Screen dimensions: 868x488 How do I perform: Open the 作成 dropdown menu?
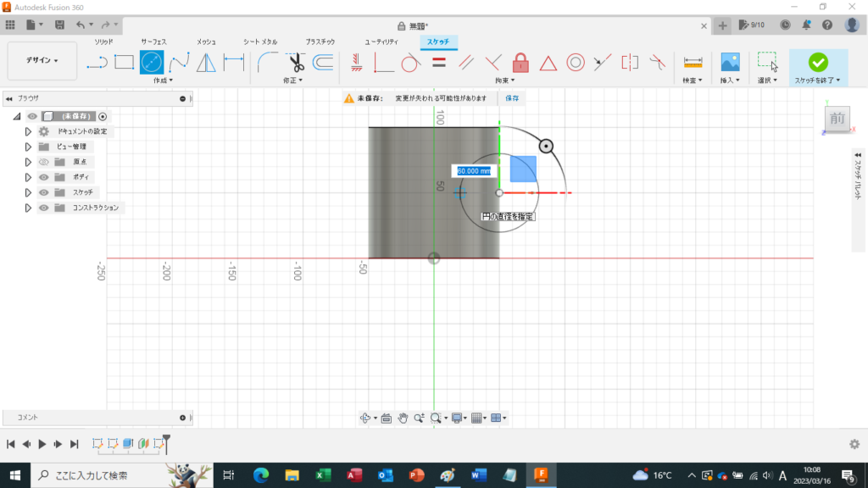163,80
